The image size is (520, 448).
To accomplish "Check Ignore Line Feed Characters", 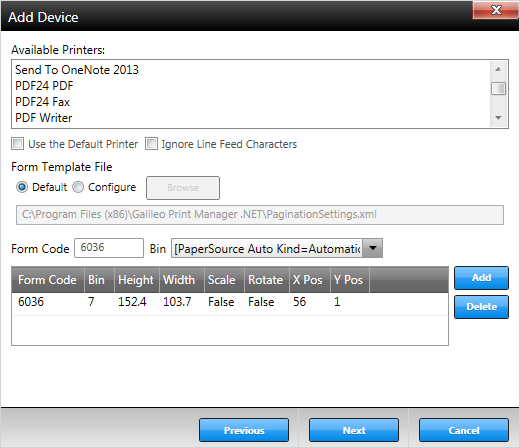I will click(x=151, y=144).
